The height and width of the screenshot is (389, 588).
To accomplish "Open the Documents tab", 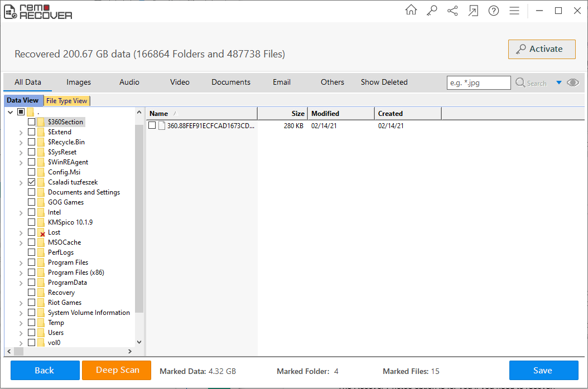I will click(x=230, y=82).
